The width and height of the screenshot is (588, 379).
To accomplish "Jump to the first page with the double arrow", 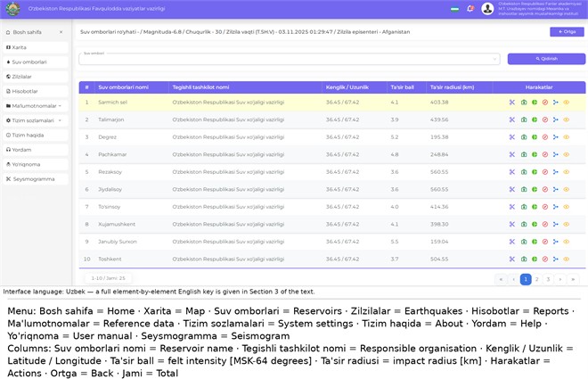I will pyautogui.click(x=501, y=279).
